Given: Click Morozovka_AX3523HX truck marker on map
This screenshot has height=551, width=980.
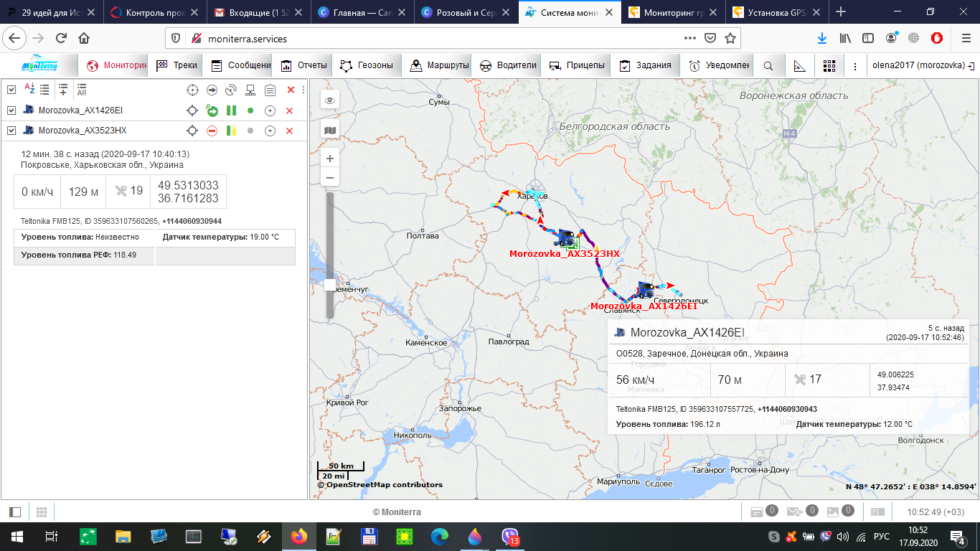Looking at the screenshot, I should [x=565, y=237].
